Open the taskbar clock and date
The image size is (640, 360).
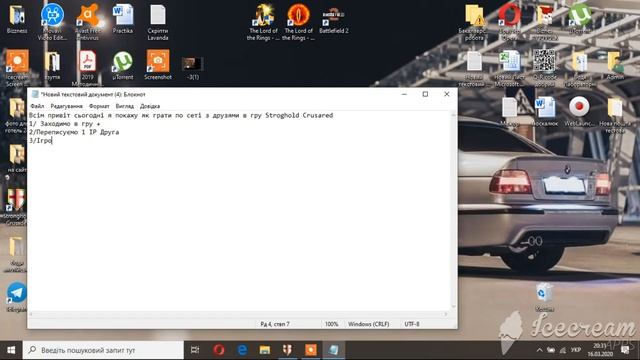(x=600, y=350)
